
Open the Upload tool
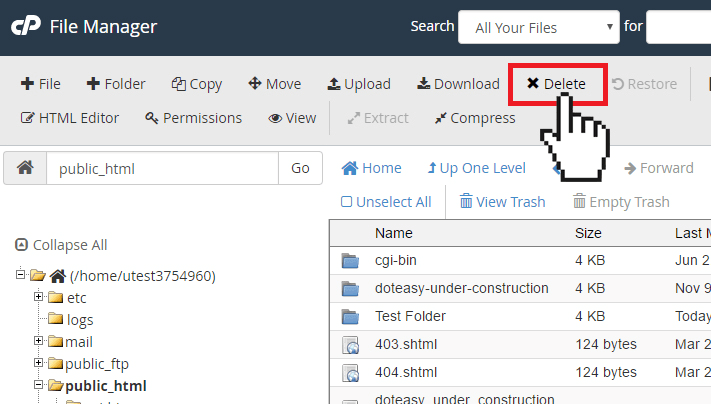pyautogui.click(x=359, y=84)
